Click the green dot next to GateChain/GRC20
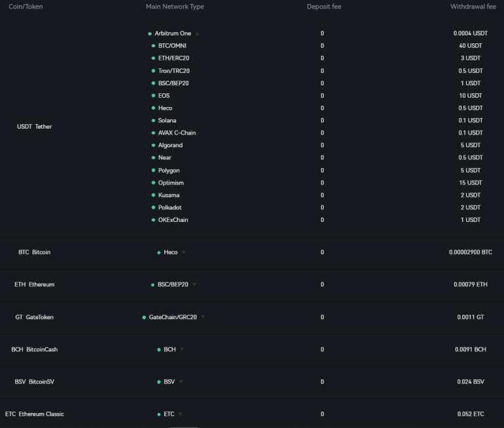This screenshot has width=504, height=428. click(144, 318)
